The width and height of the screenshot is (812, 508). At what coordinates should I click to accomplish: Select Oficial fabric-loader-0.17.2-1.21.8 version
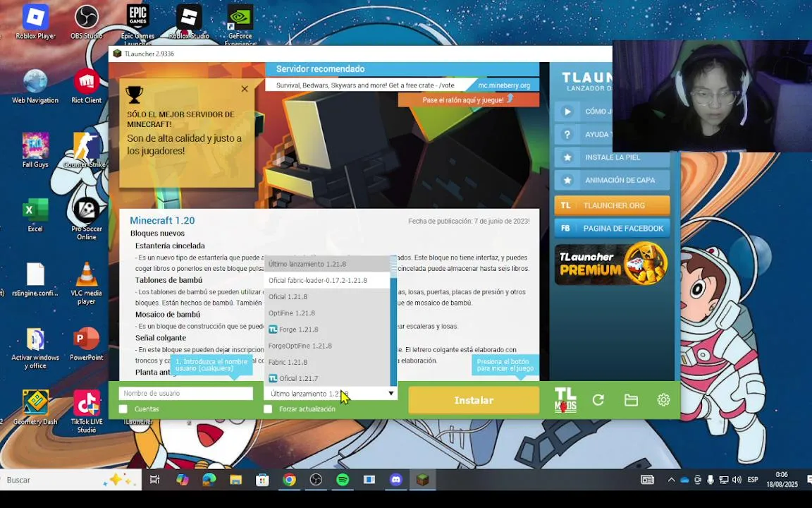tap(327, 280)
